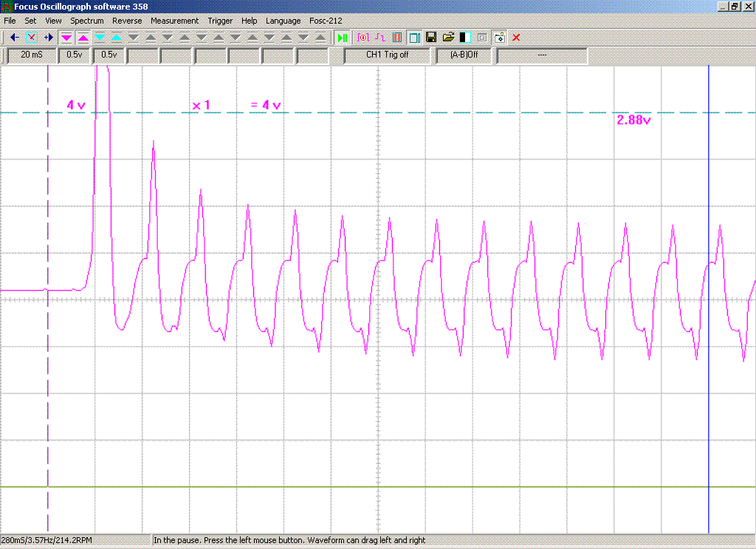Image resolution: width=756 pixels, height=549 pixels.
Task: Open a file with the folder icon
Action: point(448,37)
